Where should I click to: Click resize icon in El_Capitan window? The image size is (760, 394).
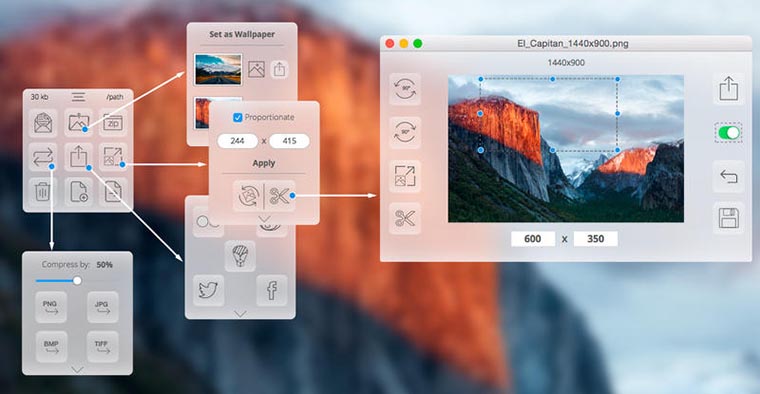coord(405,176)
